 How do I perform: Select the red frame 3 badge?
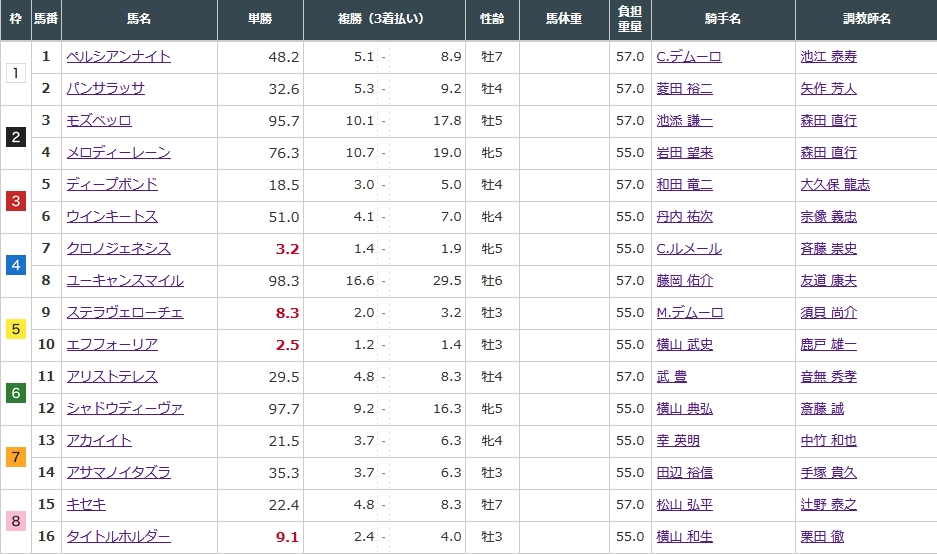coord(15,201)
